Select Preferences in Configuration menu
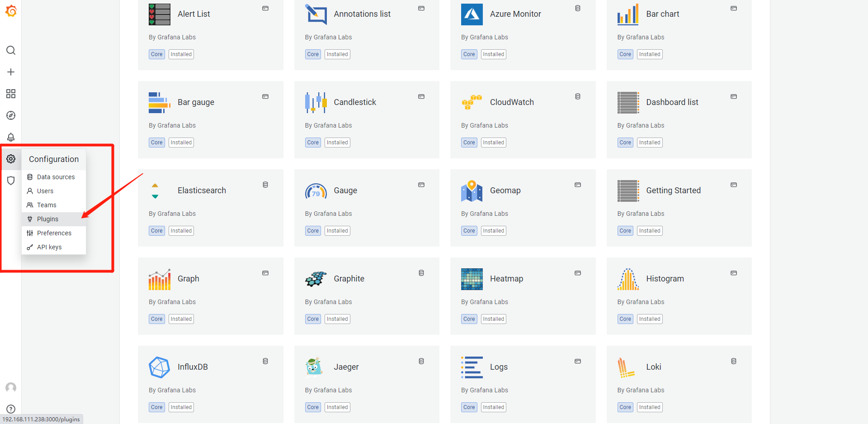Image resolution: width=868 pixels, height=424 pixels. [54, 233]
